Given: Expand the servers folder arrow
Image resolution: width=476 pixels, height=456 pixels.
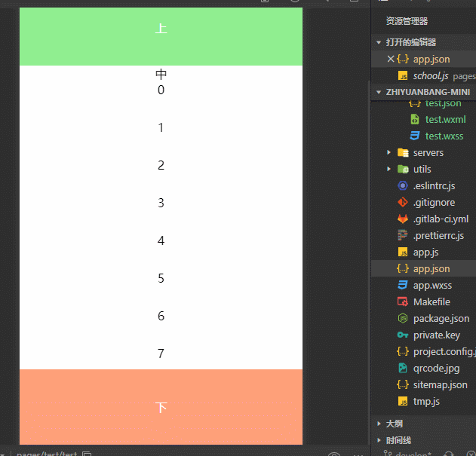Looking at the screenshot, I should (x=389, y=152).
